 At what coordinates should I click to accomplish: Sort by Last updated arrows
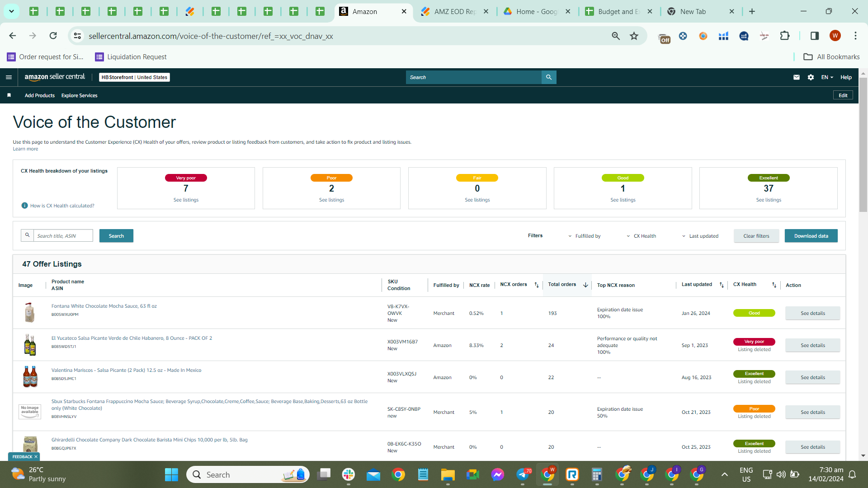[722, 285]
